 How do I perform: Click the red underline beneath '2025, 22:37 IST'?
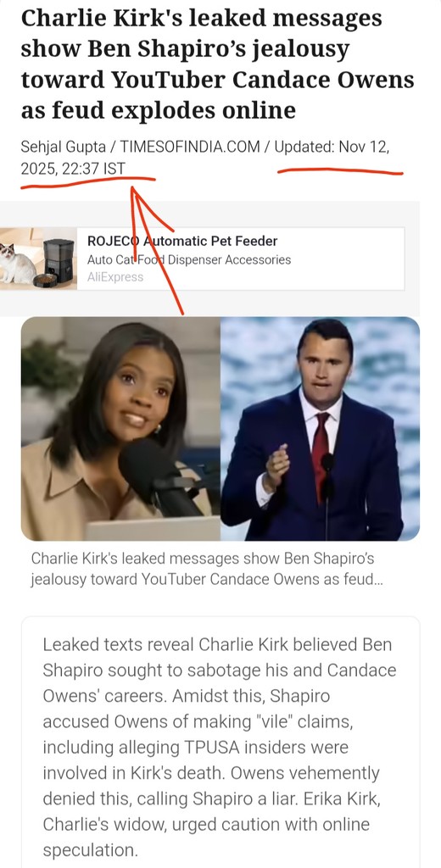coord(88,183)
